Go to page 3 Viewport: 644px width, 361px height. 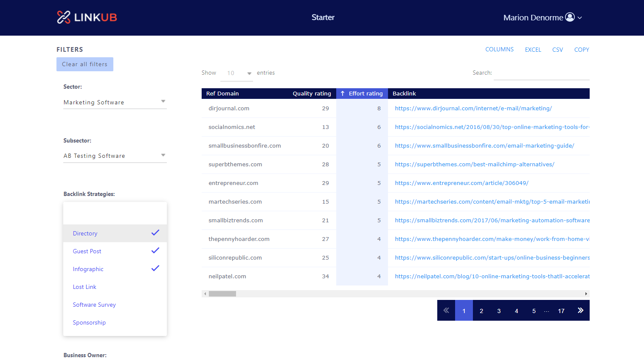pos(499,311)
